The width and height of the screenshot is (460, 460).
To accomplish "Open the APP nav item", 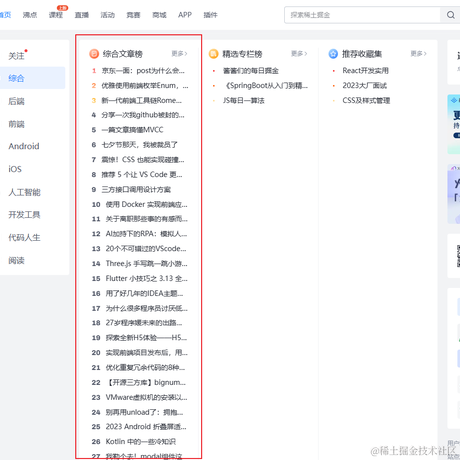I will coord(185,15).
